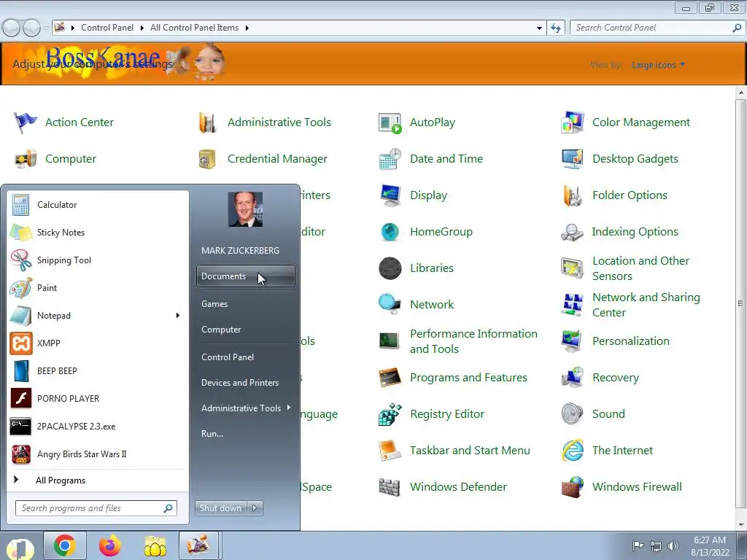The image size is (747, 560).
Task: Click the Network globe icon
Action: pyautogui.click(x=390, y=304)
